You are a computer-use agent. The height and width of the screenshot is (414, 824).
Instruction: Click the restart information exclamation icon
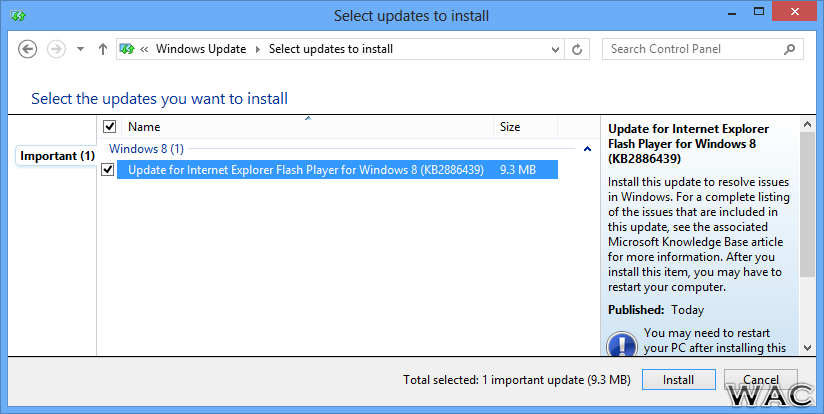click(622, 345)
